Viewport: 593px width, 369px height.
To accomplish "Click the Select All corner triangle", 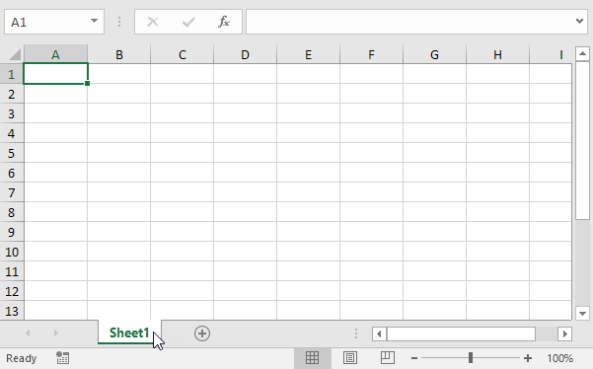I will [x=14, y=55].
